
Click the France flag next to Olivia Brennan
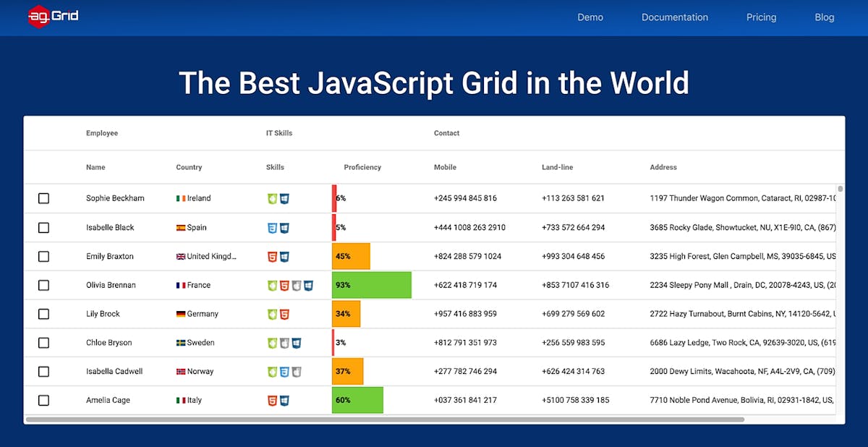pos(179,285)
